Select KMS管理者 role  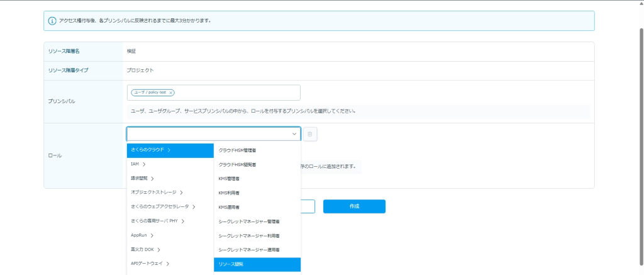tap(257, 179)
